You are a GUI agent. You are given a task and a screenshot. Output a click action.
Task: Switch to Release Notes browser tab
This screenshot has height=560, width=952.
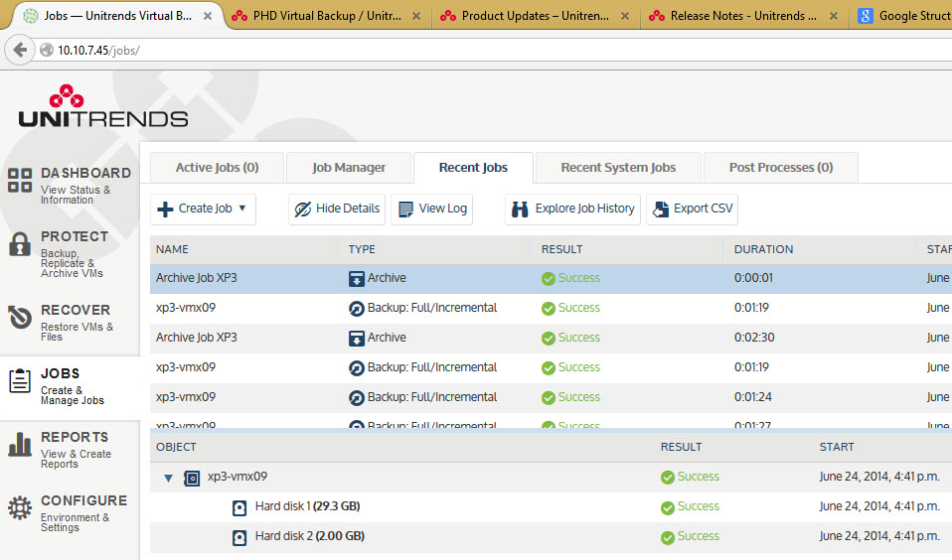pos(743,16)
